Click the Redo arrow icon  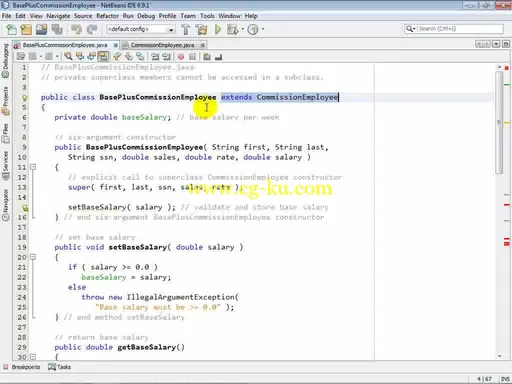pos(92,30)
